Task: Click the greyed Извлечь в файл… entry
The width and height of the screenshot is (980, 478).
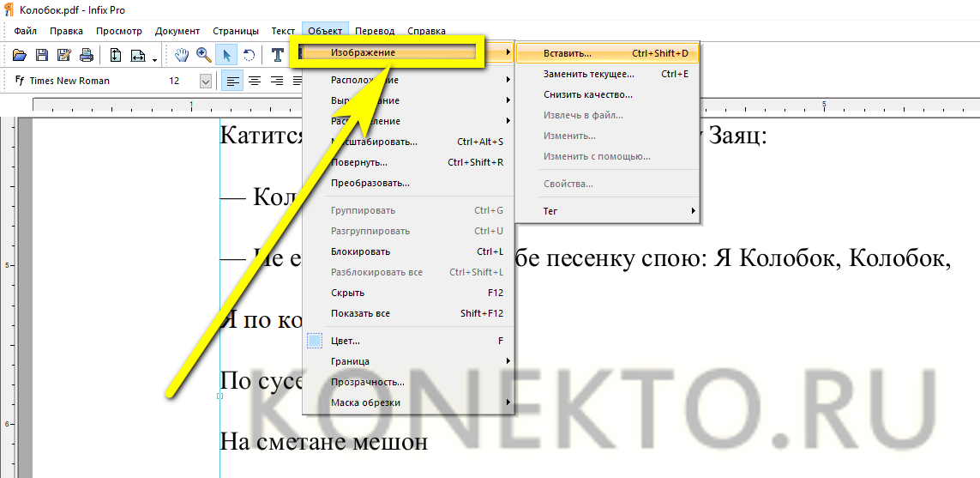Action: pos(608,116)
